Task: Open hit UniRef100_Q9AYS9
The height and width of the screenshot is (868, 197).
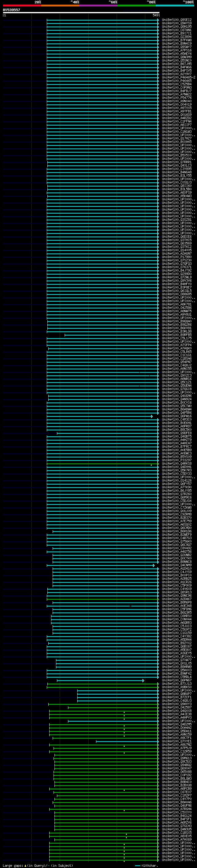Action: pos(177,23)
